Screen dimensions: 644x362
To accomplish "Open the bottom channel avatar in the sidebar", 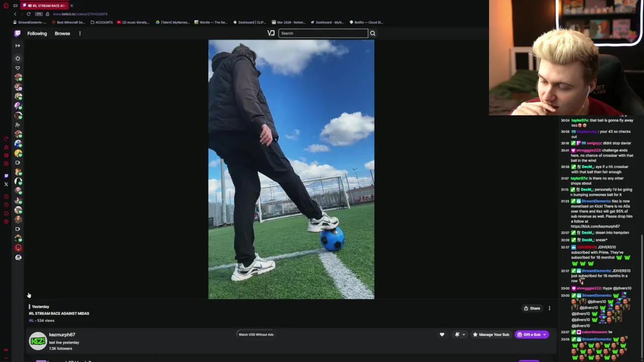I will tap(18, 257).
